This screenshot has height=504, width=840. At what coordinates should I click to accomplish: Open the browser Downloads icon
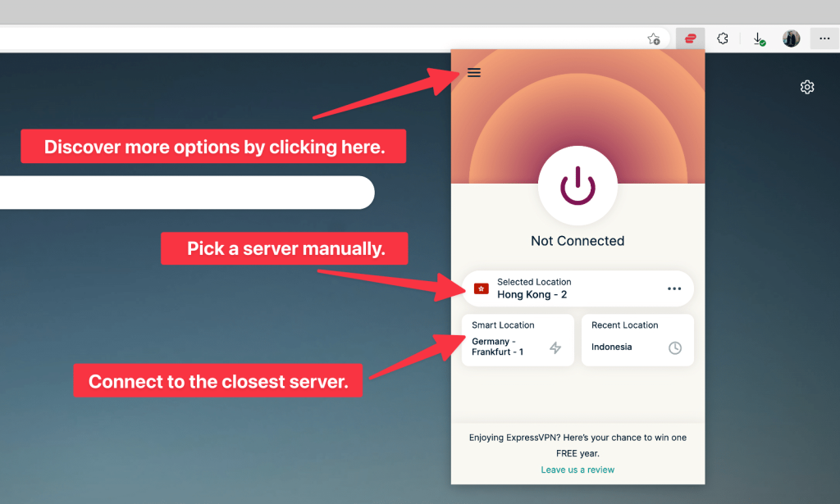click(x=759, y=39)
